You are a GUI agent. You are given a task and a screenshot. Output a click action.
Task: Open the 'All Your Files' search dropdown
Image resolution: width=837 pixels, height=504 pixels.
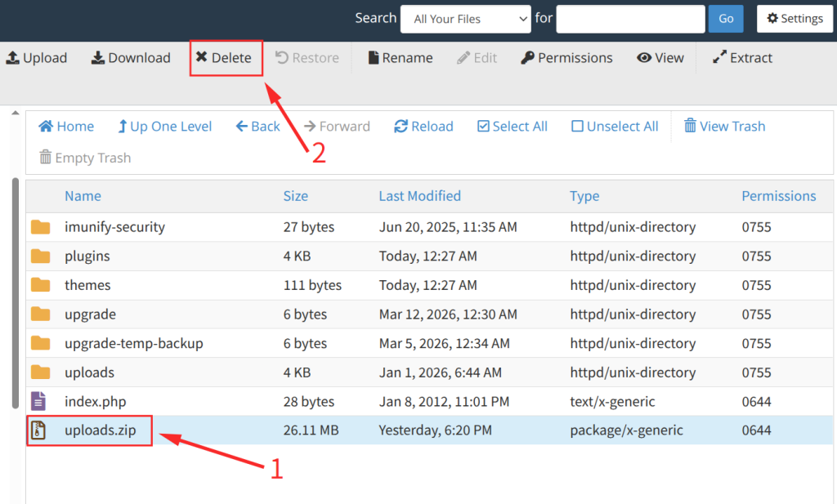pos(465,19)
